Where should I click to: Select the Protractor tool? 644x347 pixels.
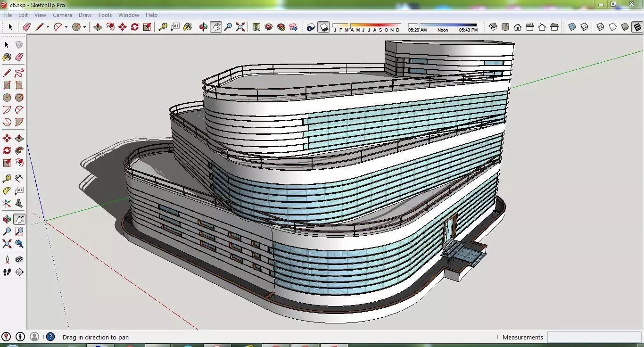tap(7, 191)
